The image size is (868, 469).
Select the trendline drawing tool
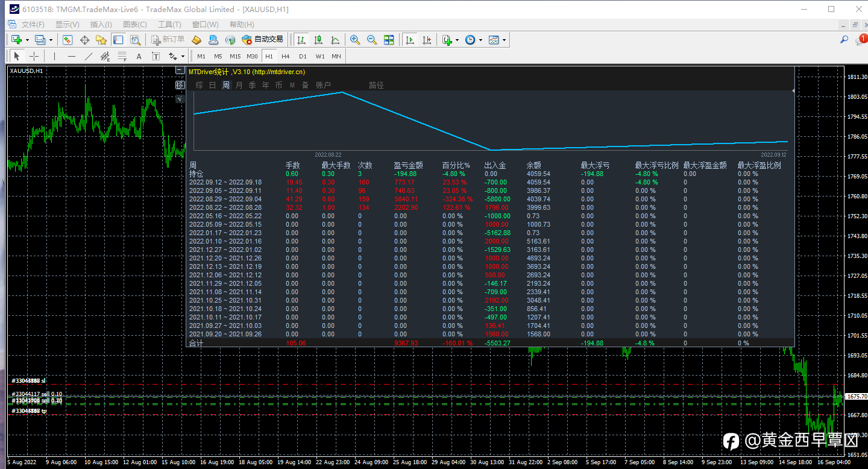89,56
